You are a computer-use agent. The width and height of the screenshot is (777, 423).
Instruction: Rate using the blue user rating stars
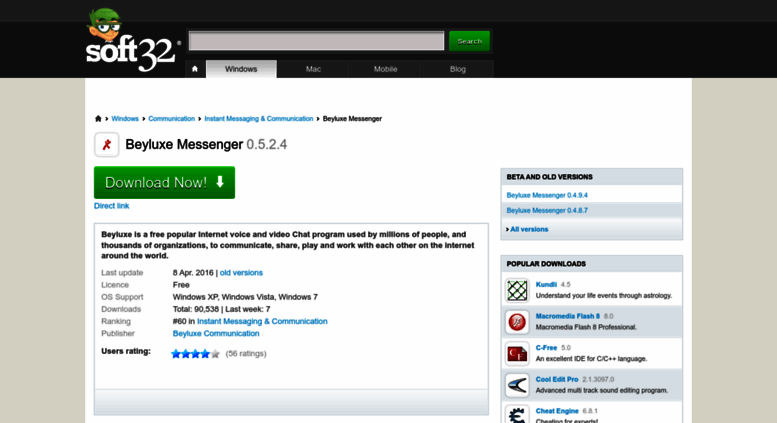pyautogui.click(x=195, y=354)
